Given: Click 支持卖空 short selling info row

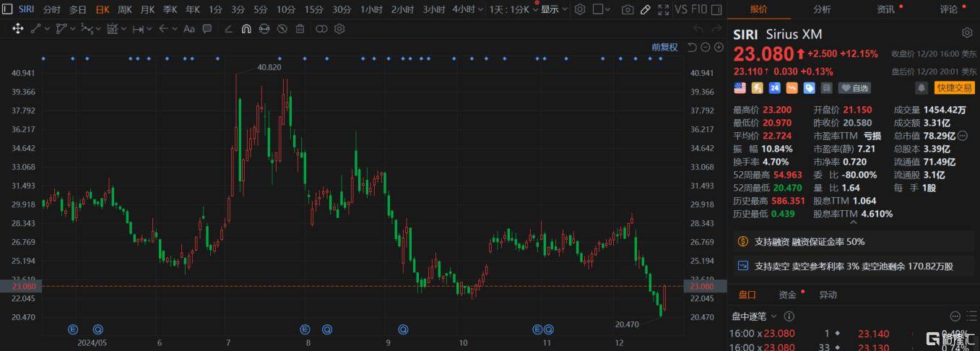Looking at the screenshot, I should pyautogui.click(x=853, y=266).
